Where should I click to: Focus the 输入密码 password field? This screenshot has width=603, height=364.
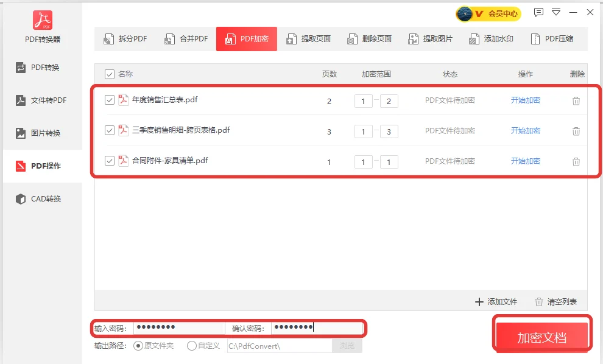coord(179,328)
